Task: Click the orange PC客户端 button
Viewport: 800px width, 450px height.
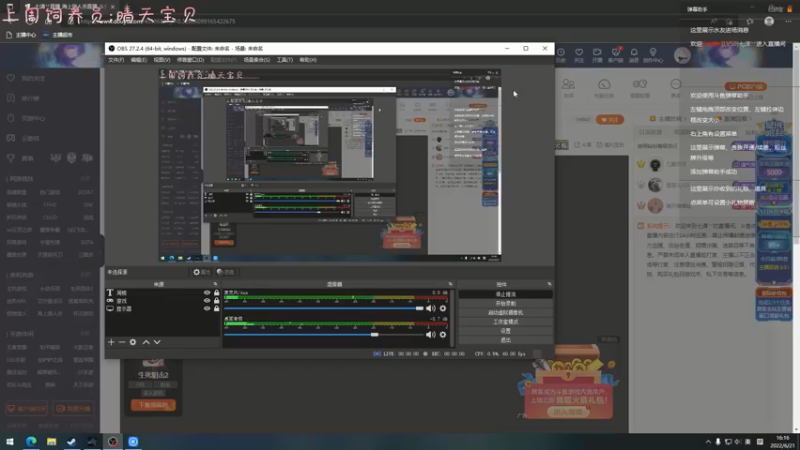Action: point(745,86)
